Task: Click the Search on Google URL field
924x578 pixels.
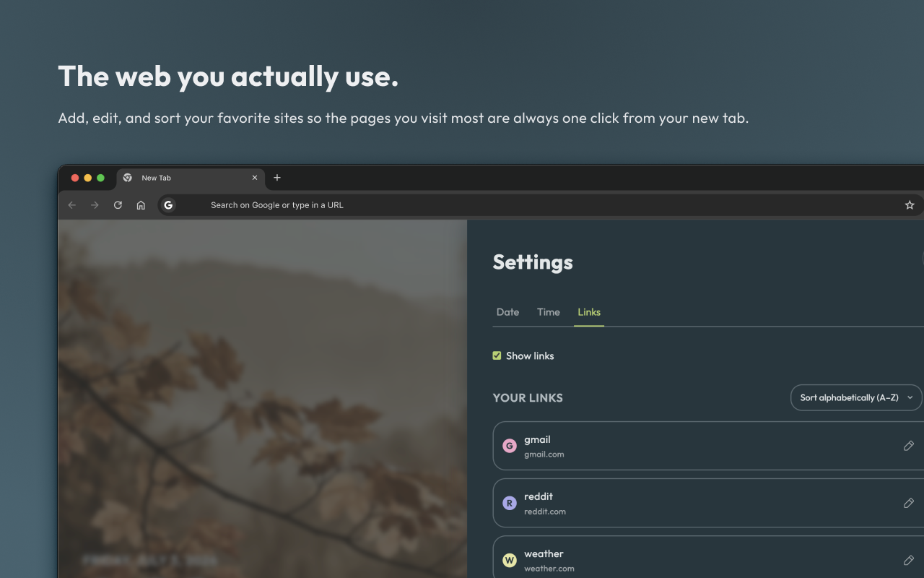Action: (541, 205)
